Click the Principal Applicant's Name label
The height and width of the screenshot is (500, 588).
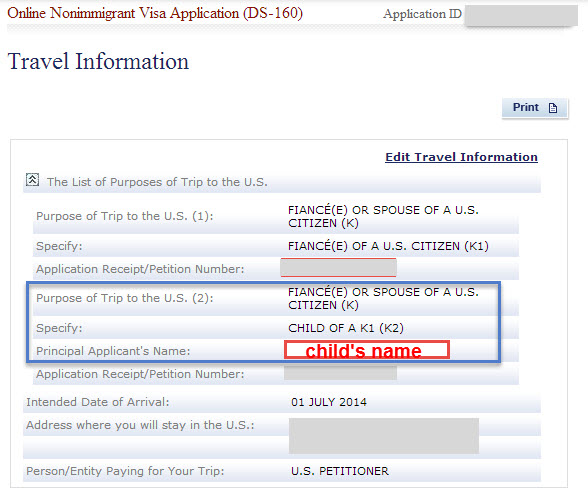pos(113,351)
